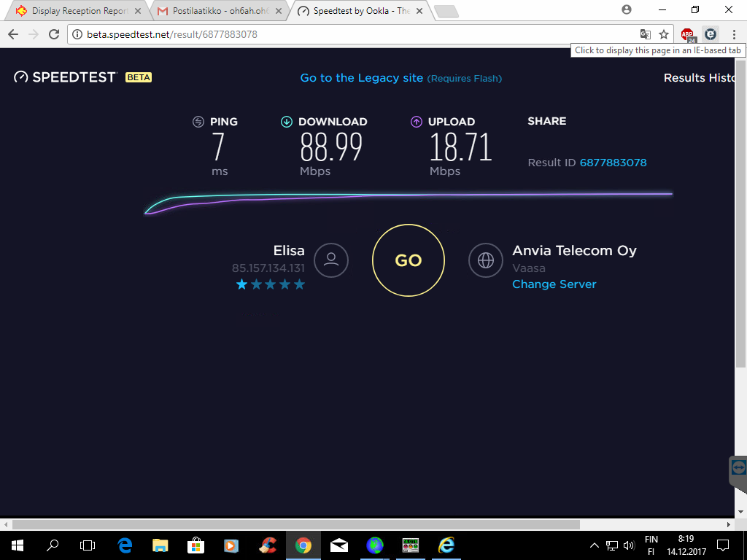Open the Change Server link
Screen dimensions: 747x560
(x=554, y=284)
